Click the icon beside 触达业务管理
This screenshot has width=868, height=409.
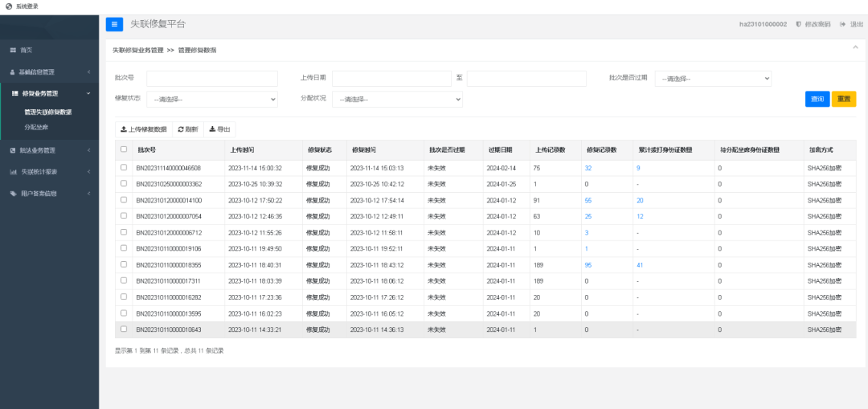(x=13, y=150)
